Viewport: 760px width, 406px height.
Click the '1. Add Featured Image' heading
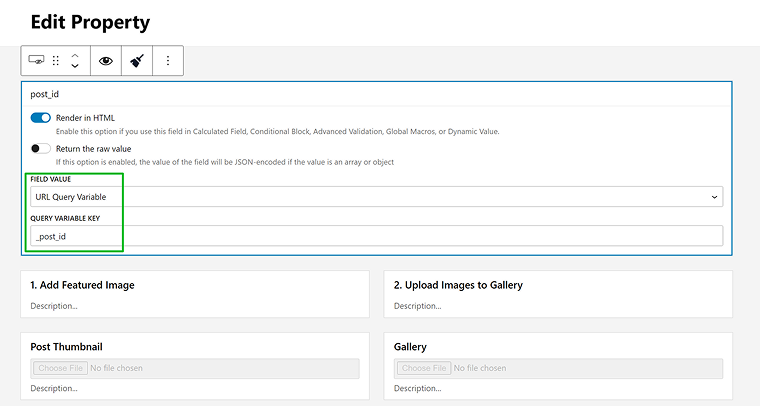pos(82,285)
